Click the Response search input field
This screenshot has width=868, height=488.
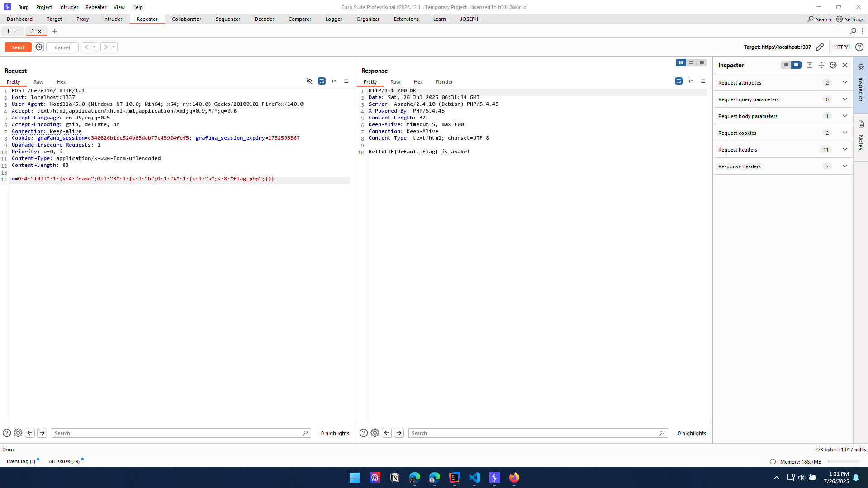click(534, 433)
